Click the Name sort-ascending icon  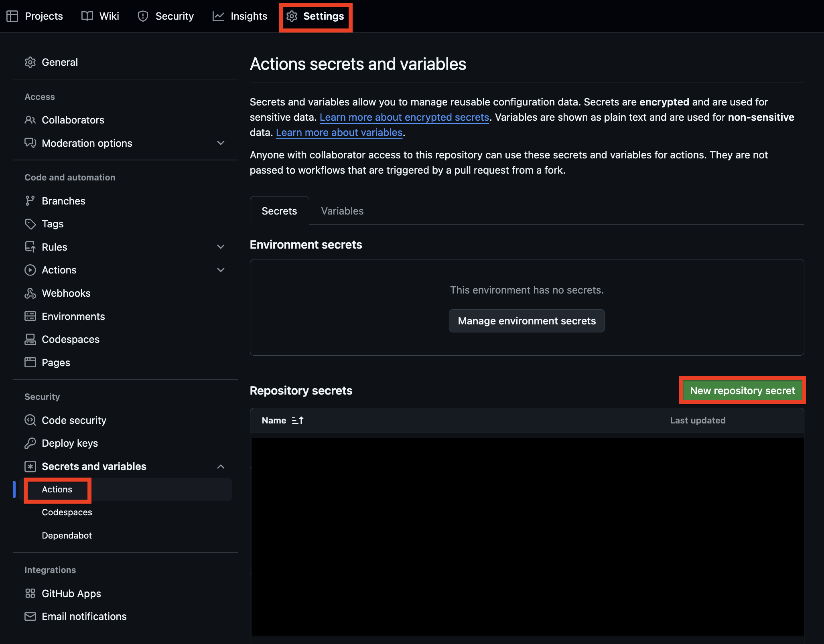coord(298,420)
